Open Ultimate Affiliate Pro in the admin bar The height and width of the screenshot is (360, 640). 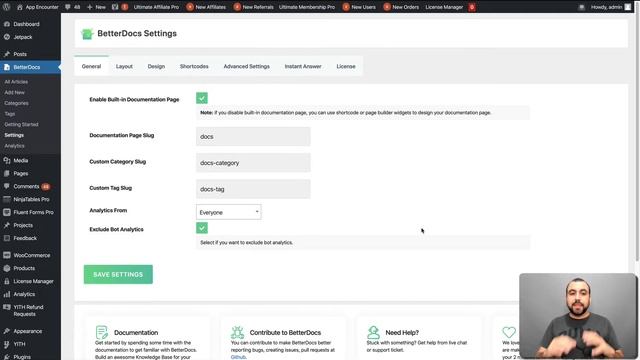pyautogui.click(x=156, y=7)
